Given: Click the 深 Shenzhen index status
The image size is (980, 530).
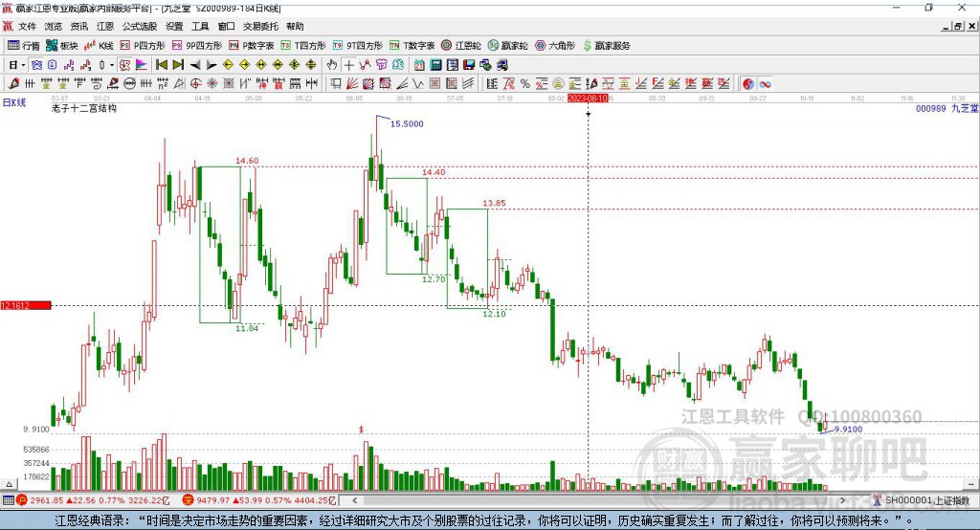Looking at the screenshot, I should click(259, 500).
